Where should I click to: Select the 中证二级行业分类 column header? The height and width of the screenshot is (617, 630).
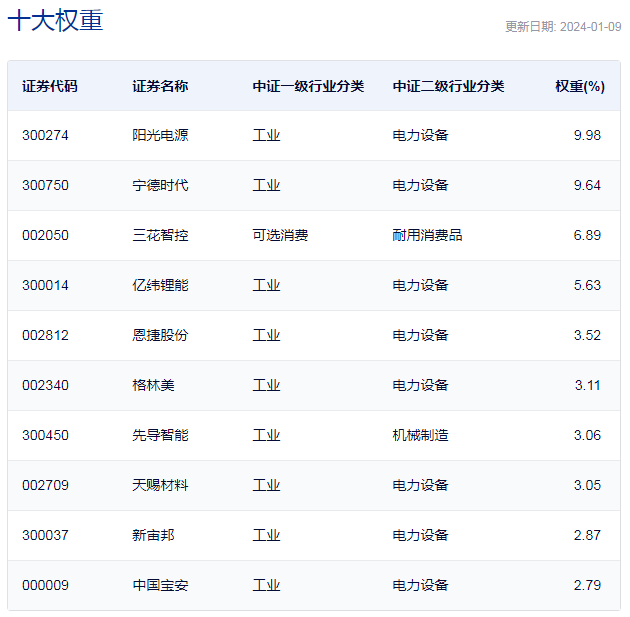[448, 86]
